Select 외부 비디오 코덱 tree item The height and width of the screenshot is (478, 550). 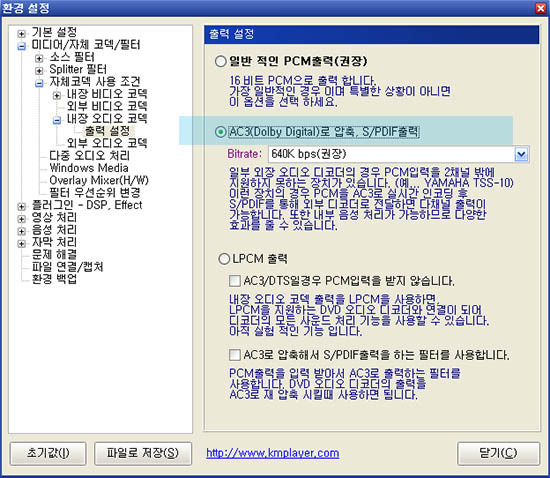pos(107,106)
